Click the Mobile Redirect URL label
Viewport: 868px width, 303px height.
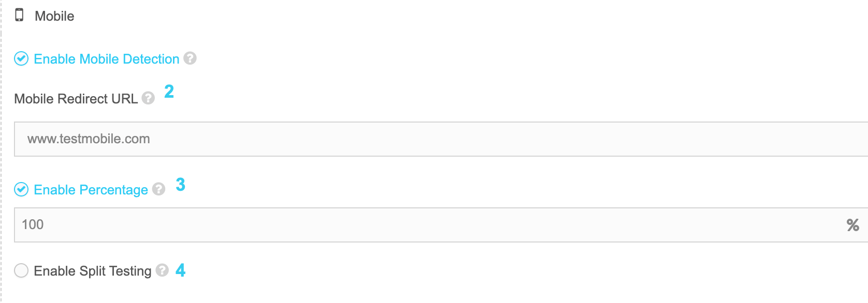[x=76, y=99]
